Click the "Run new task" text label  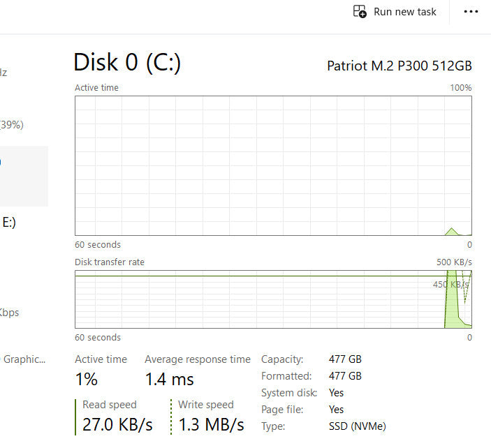(405, 12)
